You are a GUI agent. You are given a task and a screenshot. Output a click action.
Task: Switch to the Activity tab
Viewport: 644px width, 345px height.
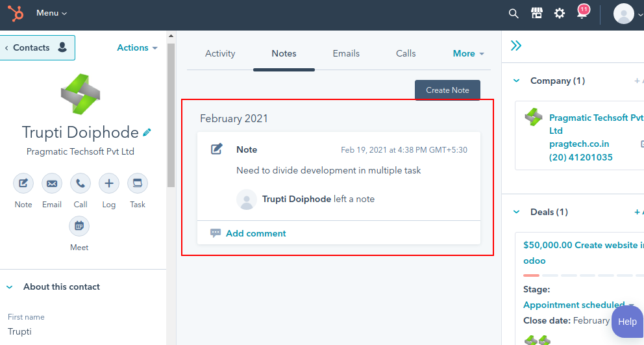point(220,53)
